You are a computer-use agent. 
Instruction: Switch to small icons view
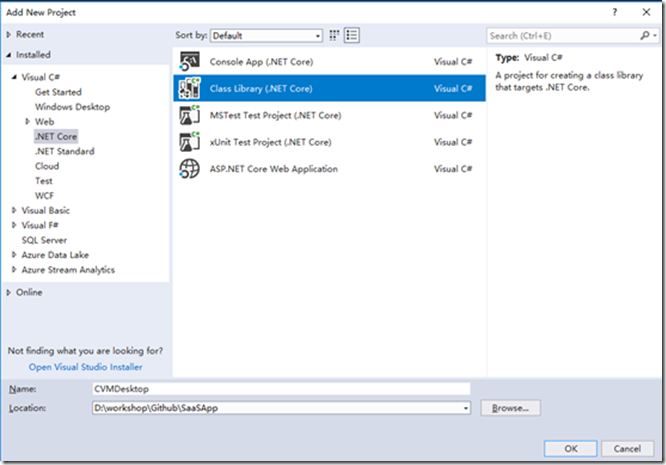[334, 35]
